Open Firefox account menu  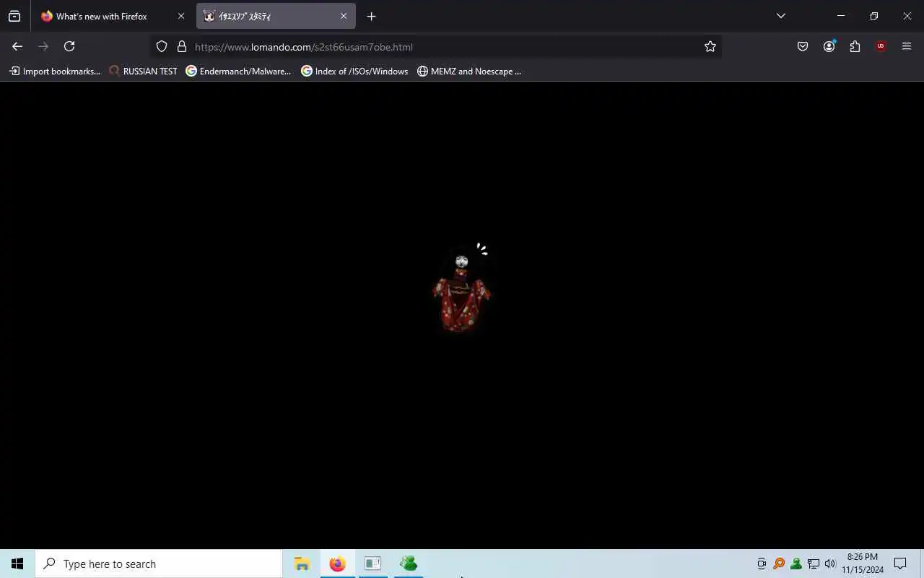click(829, 46)
